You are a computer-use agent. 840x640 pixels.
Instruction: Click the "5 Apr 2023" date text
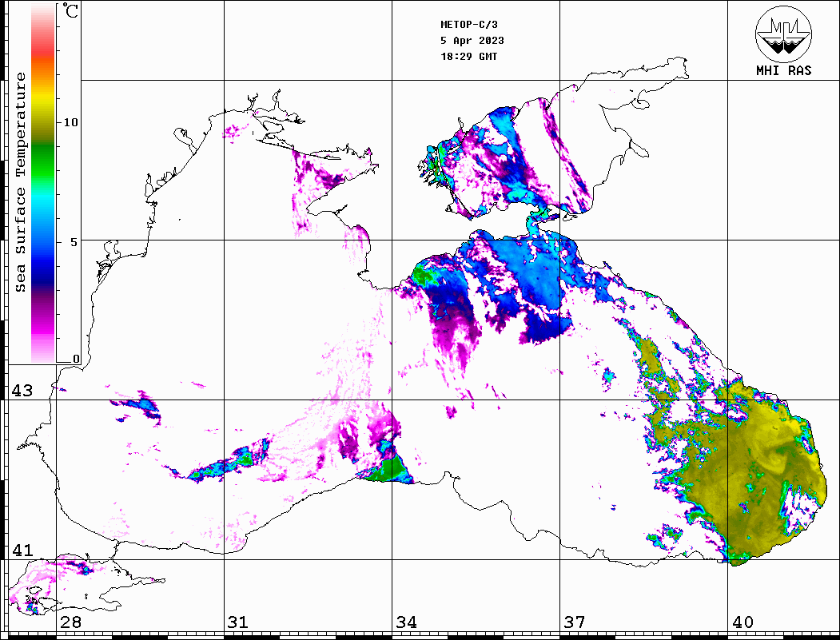pos(472,41)
